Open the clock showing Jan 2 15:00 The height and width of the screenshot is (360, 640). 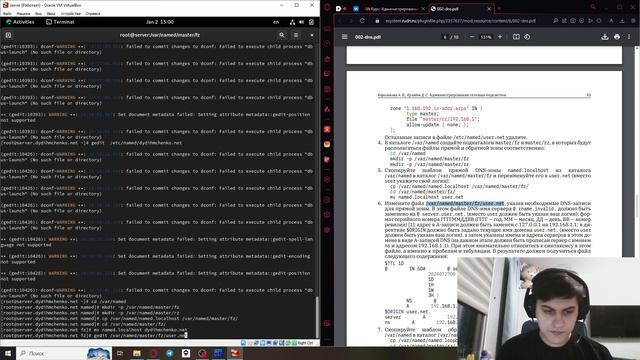pyautogui.click(x=160, y=22)
